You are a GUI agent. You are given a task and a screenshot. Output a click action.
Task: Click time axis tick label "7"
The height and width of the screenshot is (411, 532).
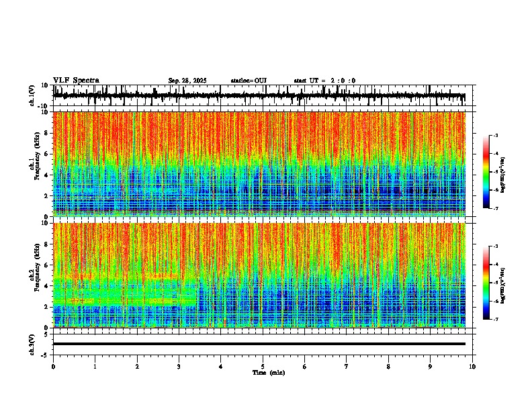(x=347, y=367)
